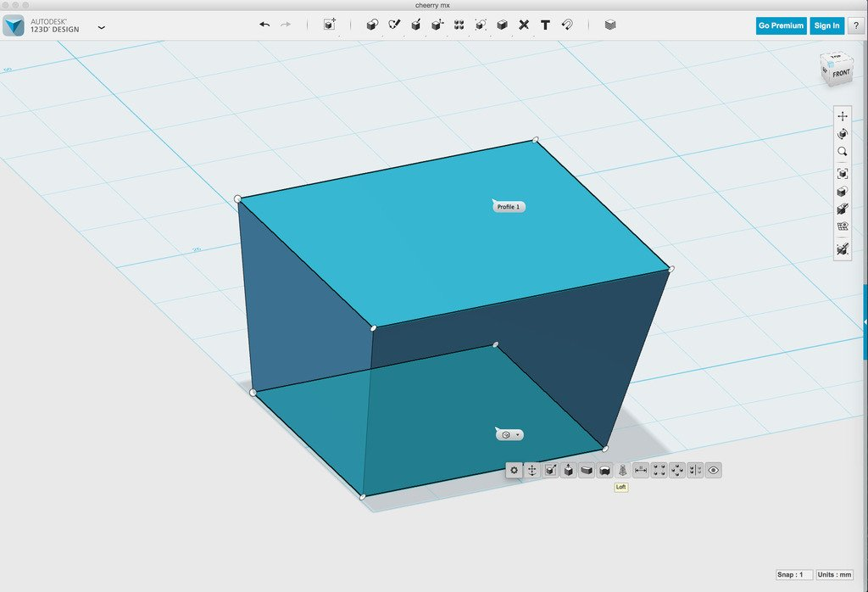
Task: Click the Autodesk 123D Design logo
Action: point(14,25)
